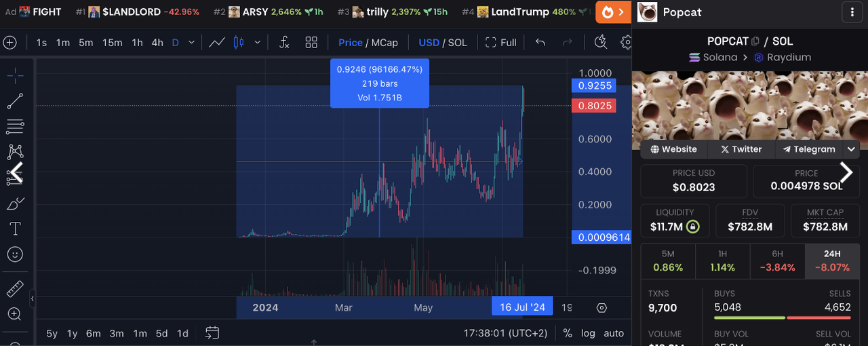Open chart settings gear icon
The image size is (868, 346).
click(x=626, y=43)
